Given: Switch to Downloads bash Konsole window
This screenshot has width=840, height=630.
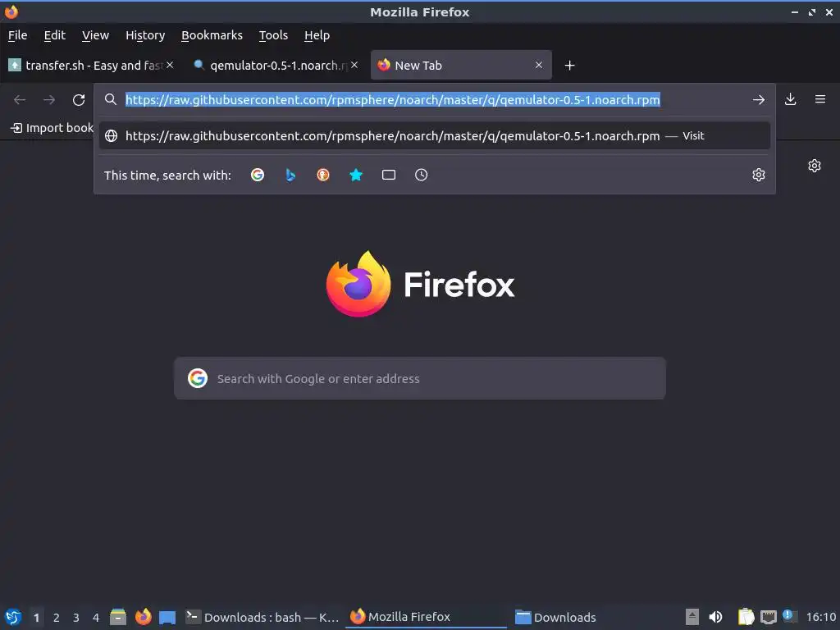Looking at the screenshot, I should click(262, 617).
